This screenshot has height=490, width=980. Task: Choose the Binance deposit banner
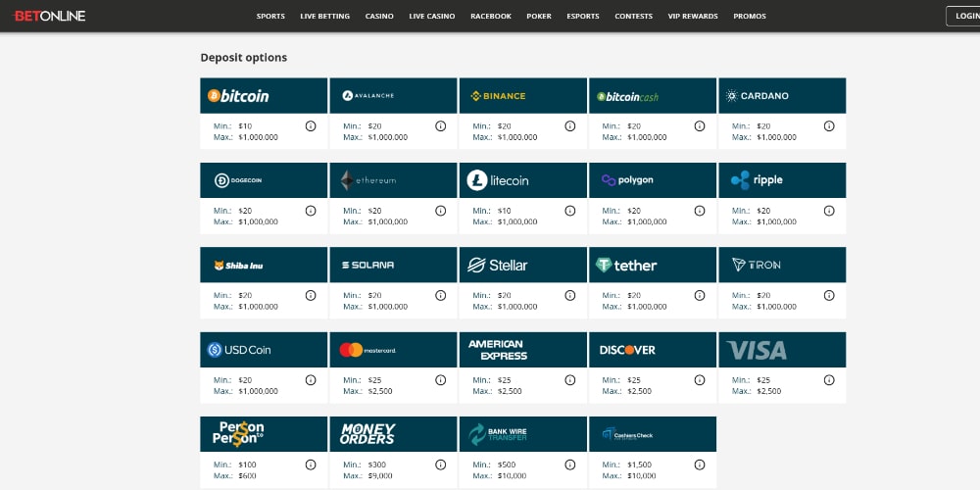[522, 96]
